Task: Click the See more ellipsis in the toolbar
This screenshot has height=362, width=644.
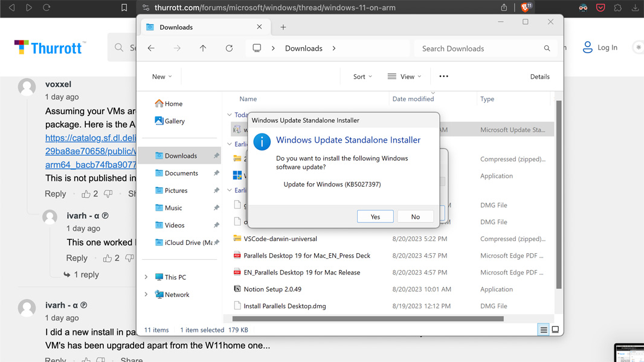Action: click(443, 76)
